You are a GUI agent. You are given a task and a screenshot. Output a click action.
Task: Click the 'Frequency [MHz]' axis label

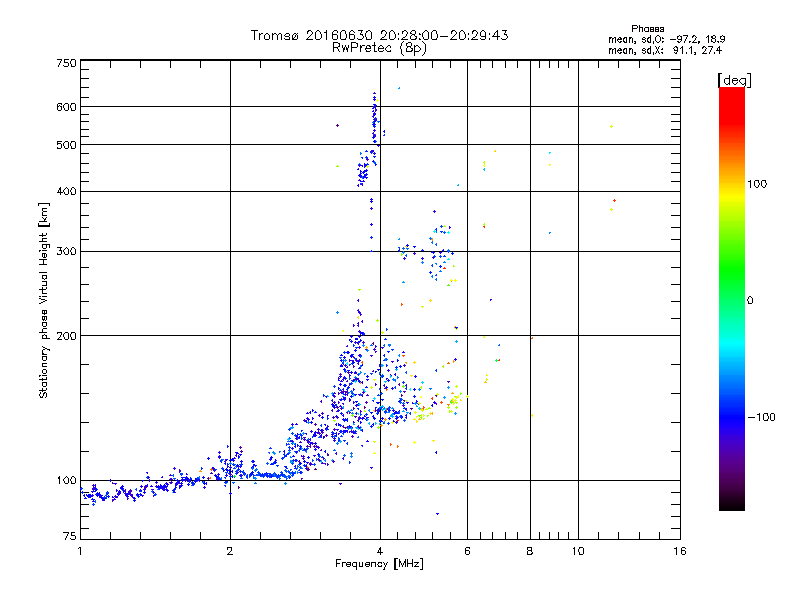coord(379,564)
